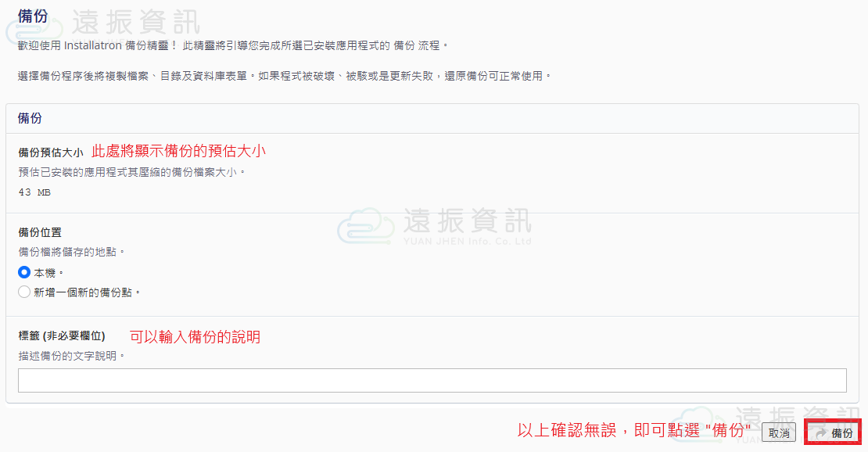Viewport: 868px width, 452px height.
Task: Select the 本機 radio button
Action: (x=24, y=273)
